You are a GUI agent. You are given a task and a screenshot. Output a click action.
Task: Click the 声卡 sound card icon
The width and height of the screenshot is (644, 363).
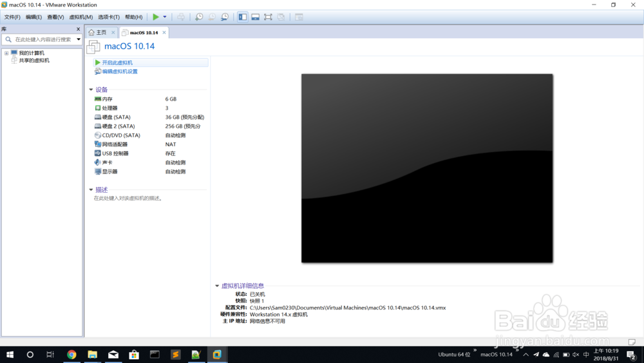point(98,162)
